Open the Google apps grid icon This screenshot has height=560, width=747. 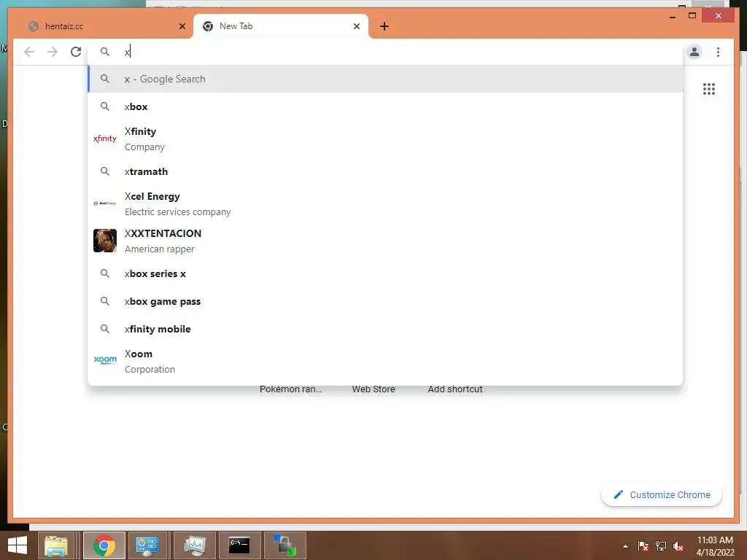(709, 89)
